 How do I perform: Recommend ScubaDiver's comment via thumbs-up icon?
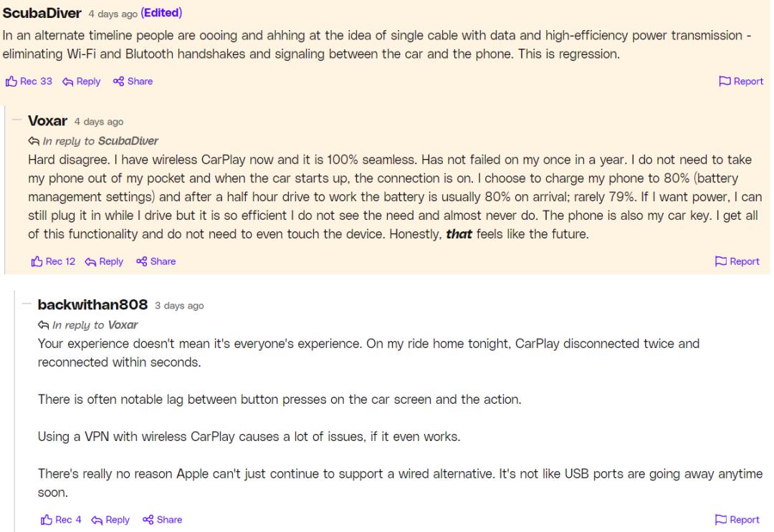[x=11, y=82]
